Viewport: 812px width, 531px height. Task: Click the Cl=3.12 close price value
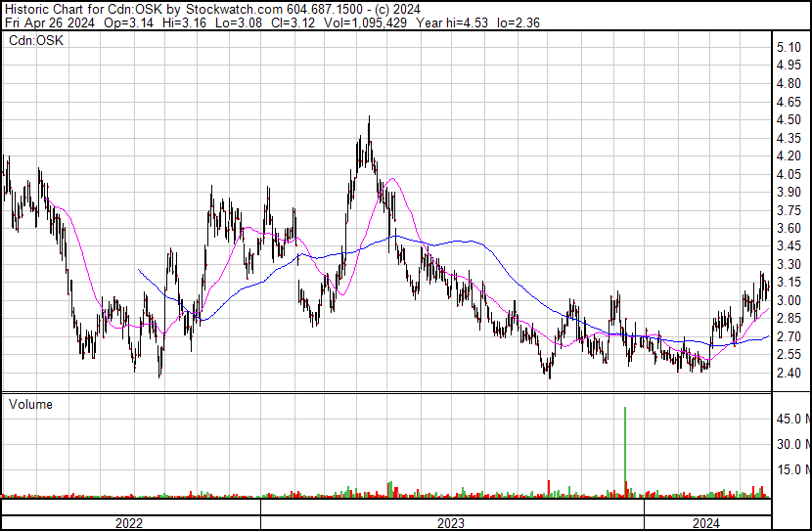pos(293,22)
